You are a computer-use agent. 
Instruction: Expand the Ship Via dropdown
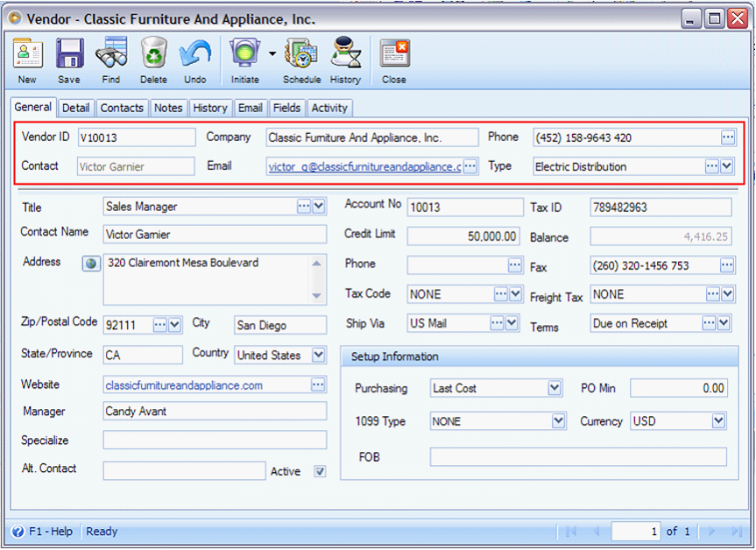tap(512, 322)
